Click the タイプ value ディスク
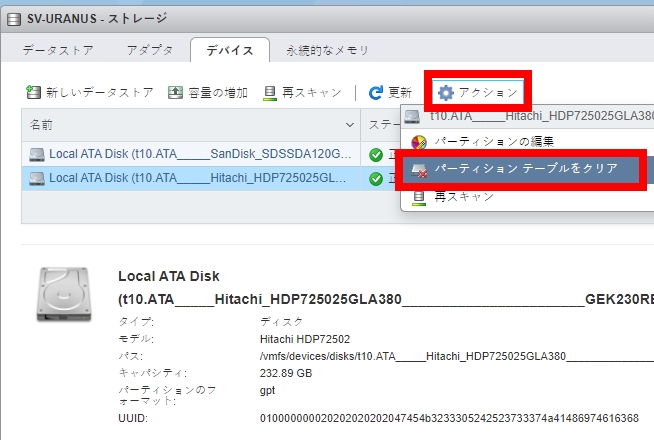The height and width of the screenshot is (440, 654). point(282,322)
